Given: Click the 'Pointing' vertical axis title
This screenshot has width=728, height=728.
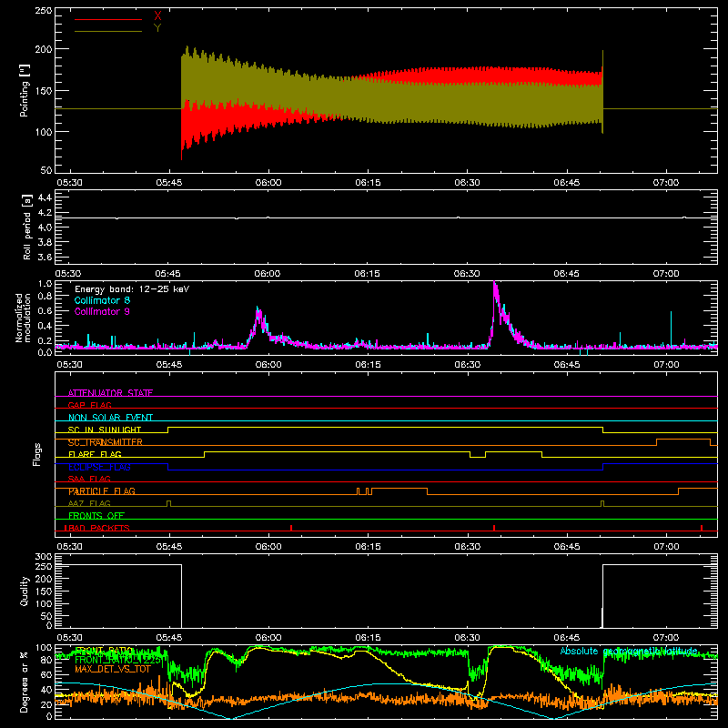Looking at the screenshot, I should pos(25,90).
